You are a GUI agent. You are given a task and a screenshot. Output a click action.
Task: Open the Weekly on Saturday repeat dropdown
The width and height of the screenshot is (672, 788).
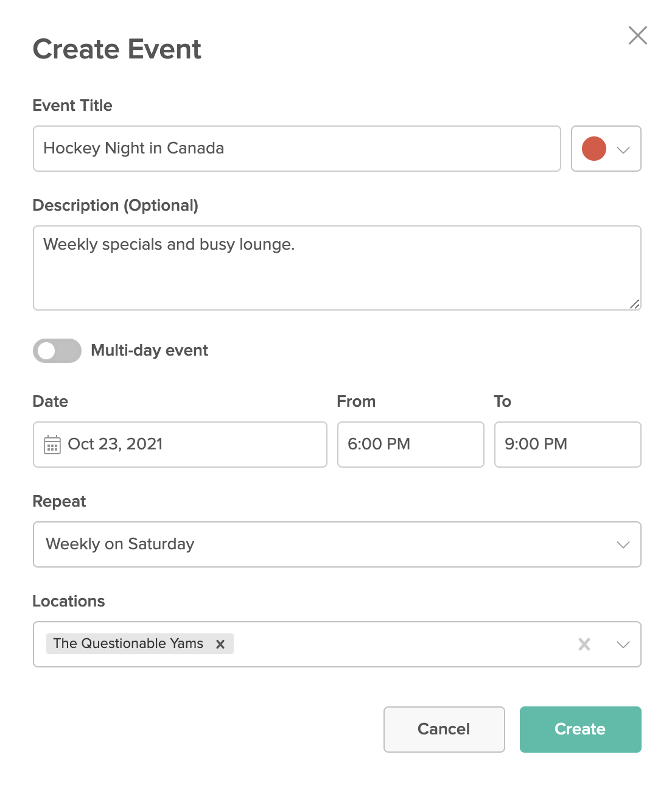pyautogui.click(x=337, y=544)
